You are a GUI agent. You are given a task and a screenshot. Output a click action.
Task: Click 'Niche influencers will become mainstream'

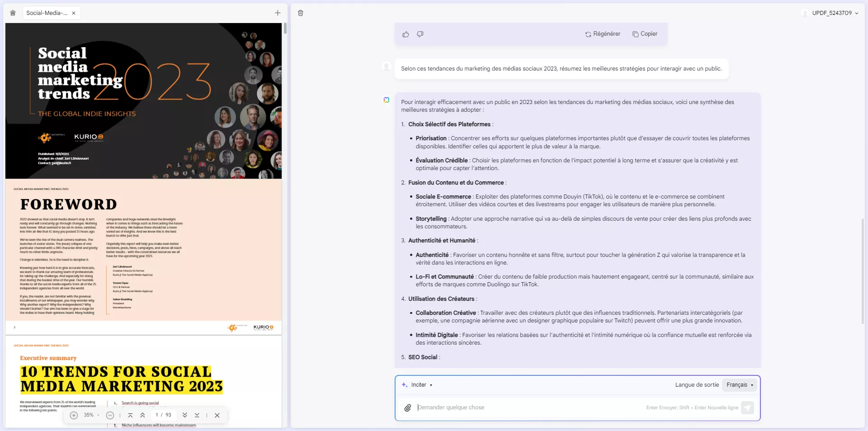tap(159, 425)
